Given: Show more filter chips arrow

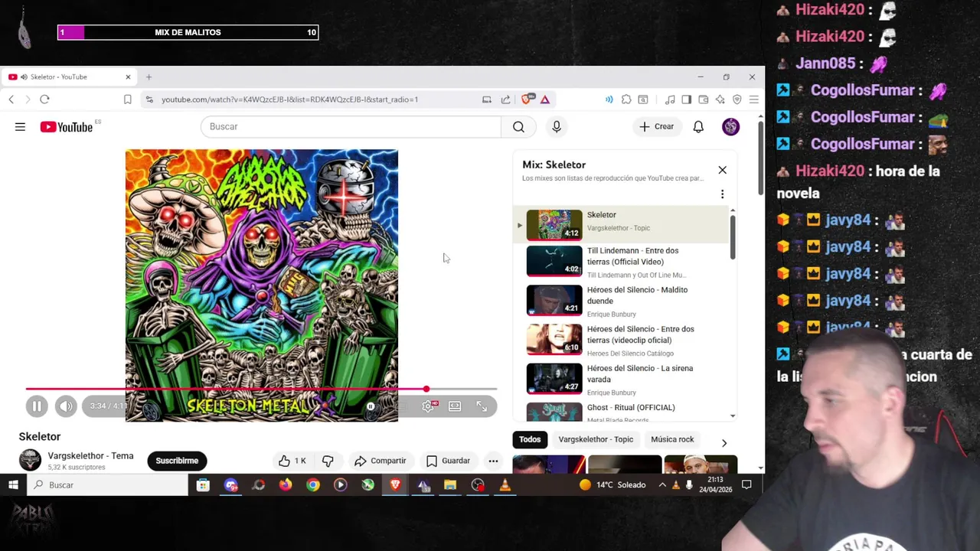Looking at the screenshot, I should click(724, 442).
